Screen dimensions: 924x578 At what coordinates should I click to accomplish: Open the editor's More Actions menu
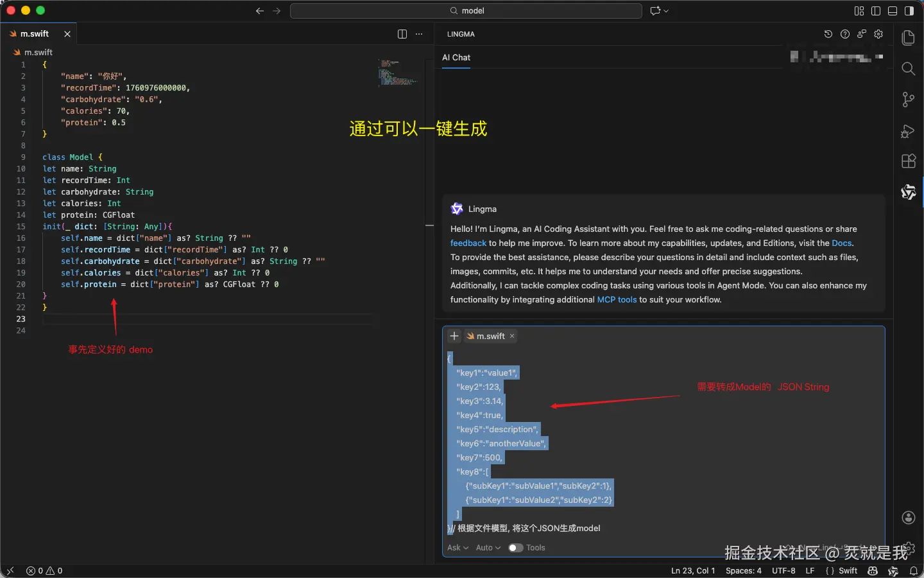(419, 34)
